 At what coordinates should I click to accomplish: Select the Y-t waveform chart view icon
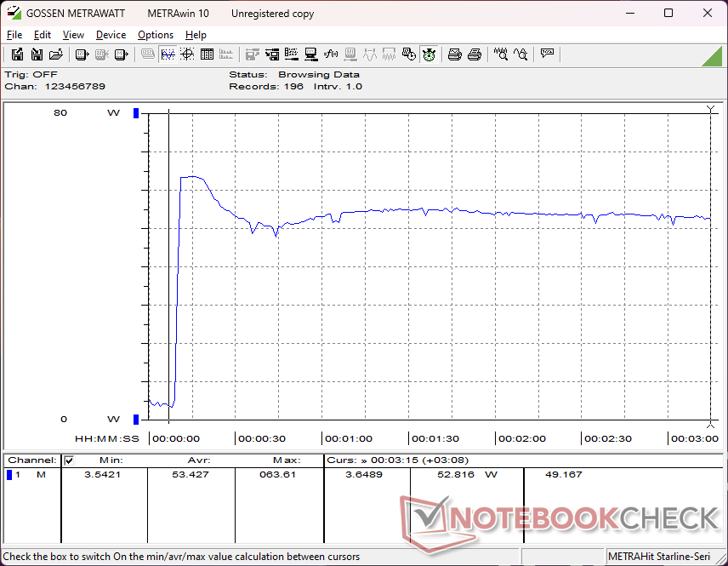pyautogui.click(x=168, y=54)
